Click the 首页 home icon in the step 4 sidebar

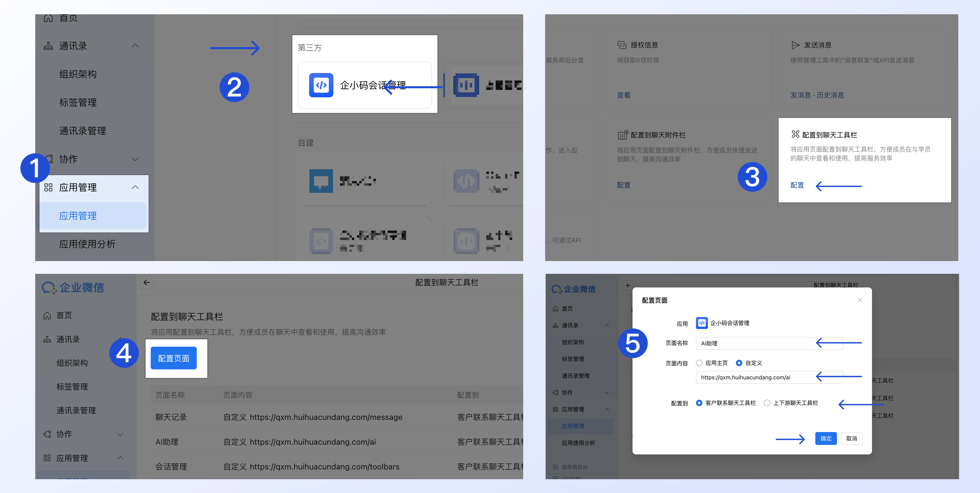47,315
